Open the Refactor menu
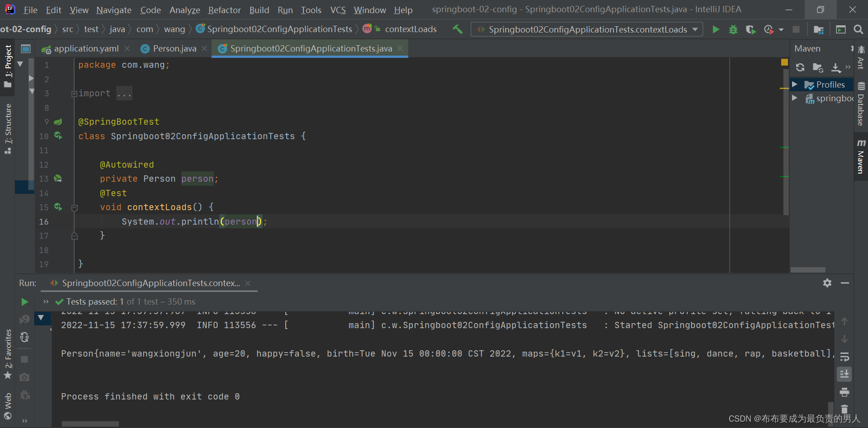 click(224, 9)
